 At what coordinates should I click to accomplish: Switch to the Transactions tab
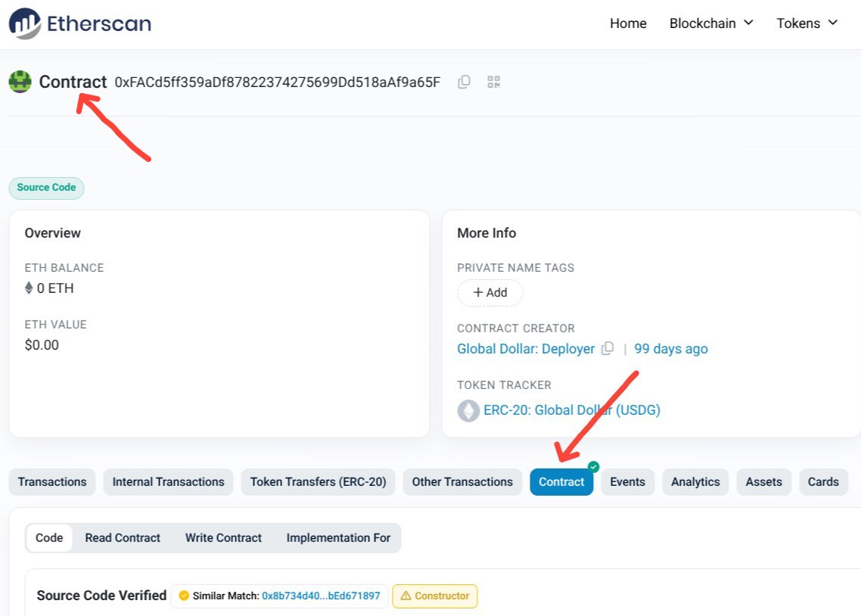[52, 482]
